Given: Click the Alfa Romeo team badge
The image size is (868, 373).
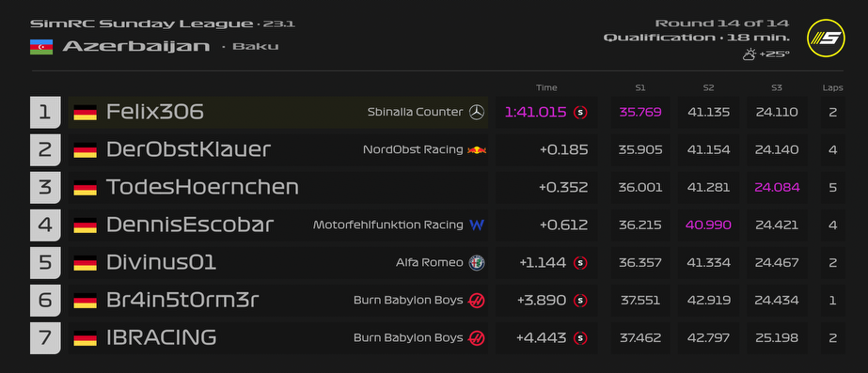Looking at the screenshot, I should click(477, 263).
